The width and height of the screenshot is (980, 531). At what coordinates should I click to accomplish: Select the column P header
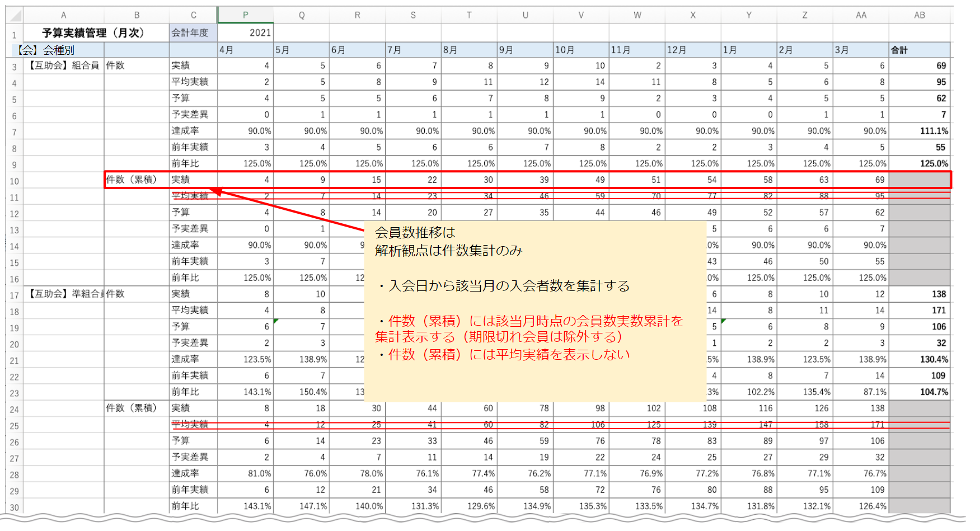245,15
